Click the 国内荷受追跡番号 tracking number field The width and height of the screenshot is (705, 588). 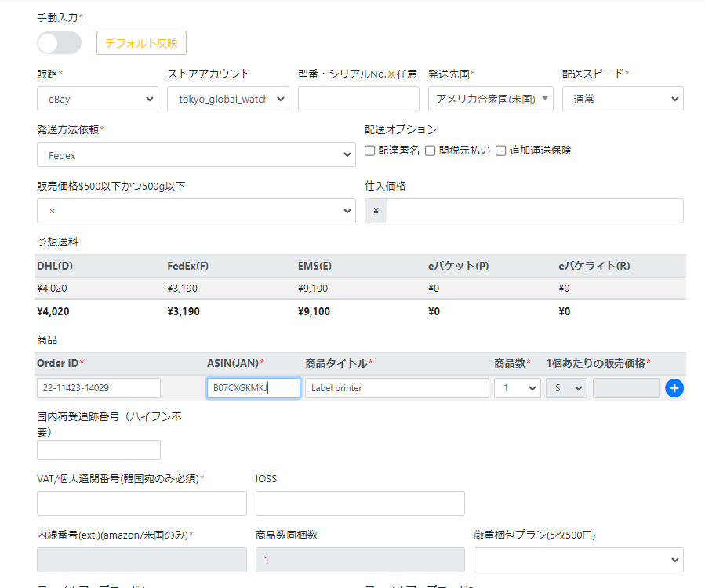point(99,450)
